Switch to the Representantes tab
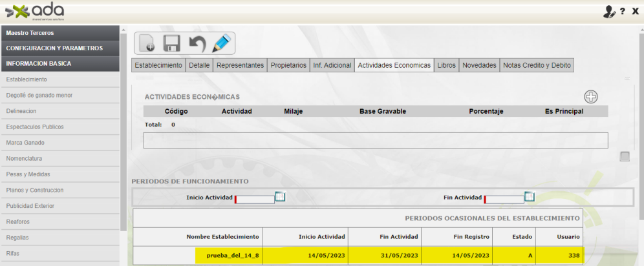The image size is (644, 266). pos(240,65)
